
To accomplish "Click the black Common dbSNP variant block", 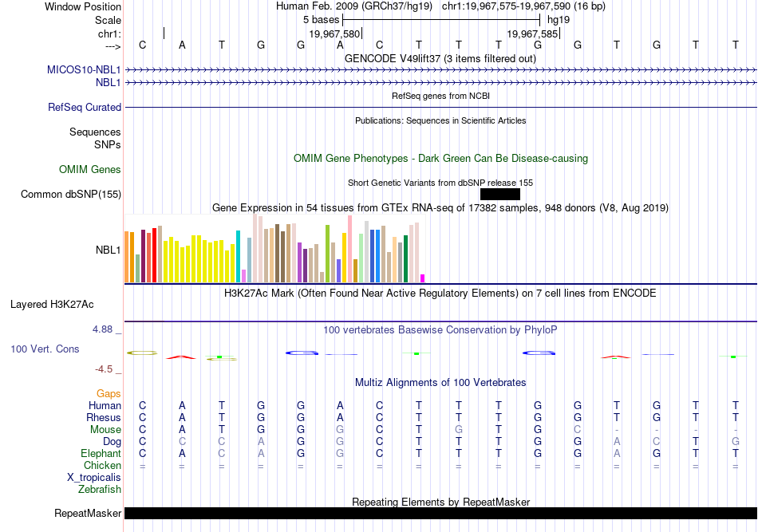I will coord(499,195).
